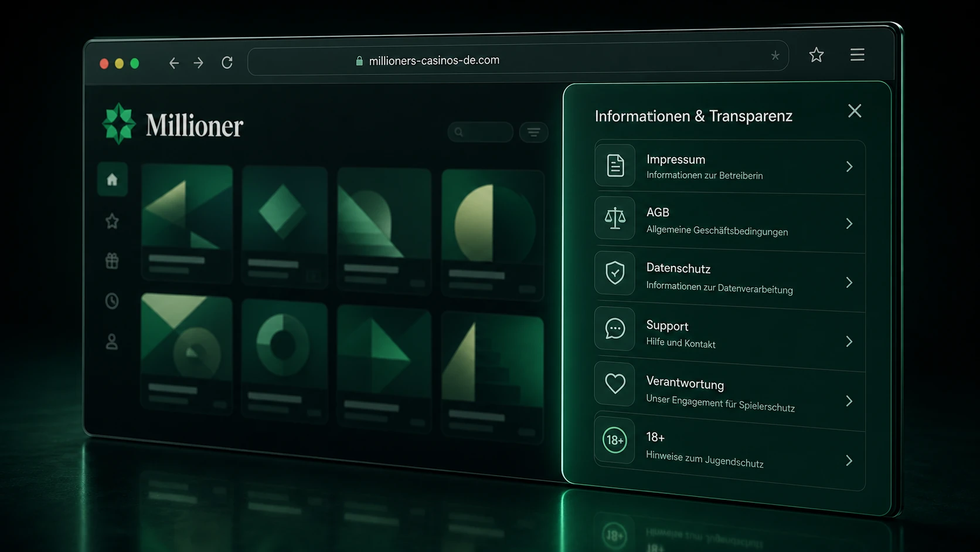Click the Millioner brand name

195,126
